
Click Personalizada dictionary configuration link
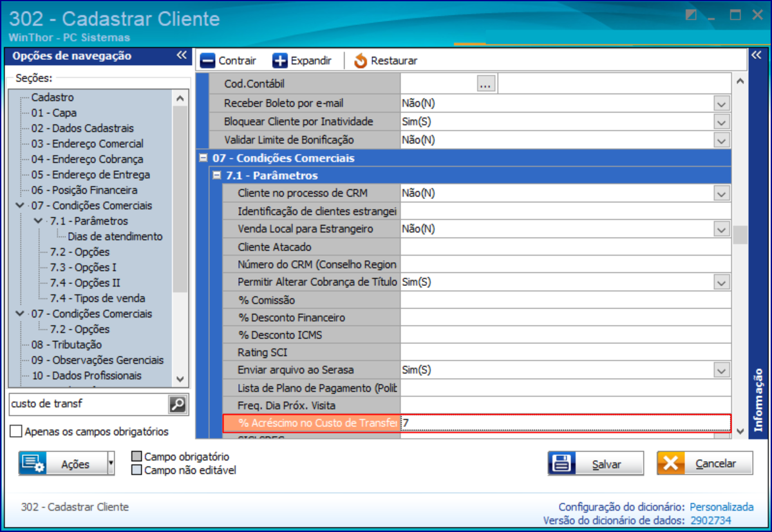[x=721, y=507]
